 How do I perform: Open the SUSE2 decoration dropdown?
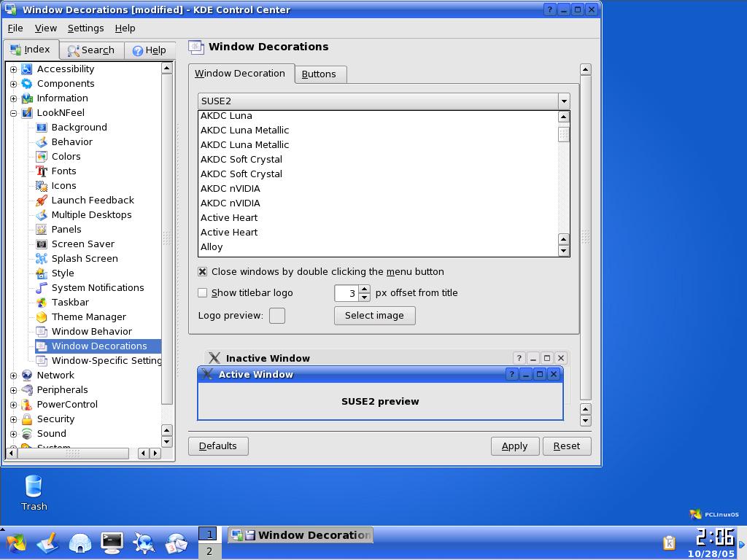coord(384,101)
